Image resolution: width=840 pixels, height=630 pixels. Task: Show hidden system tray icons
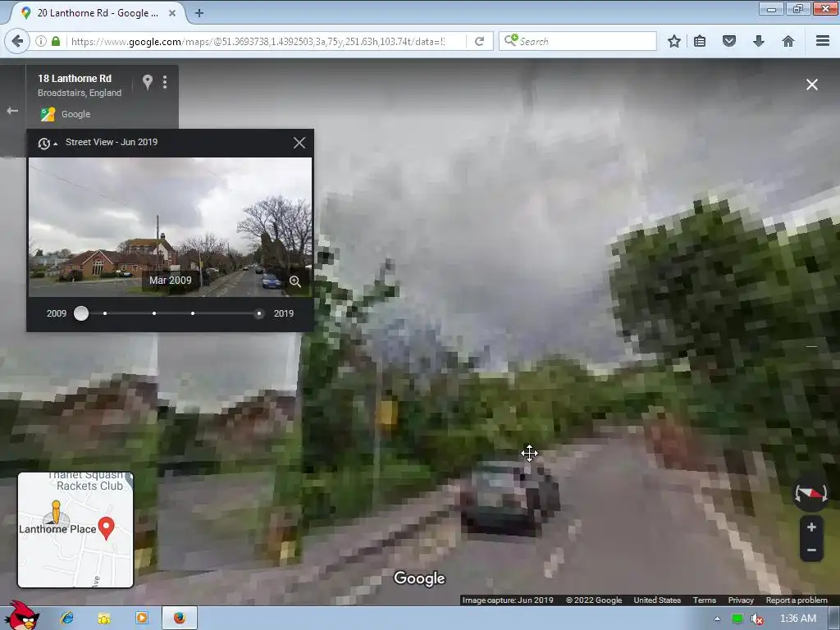(717, 619)
